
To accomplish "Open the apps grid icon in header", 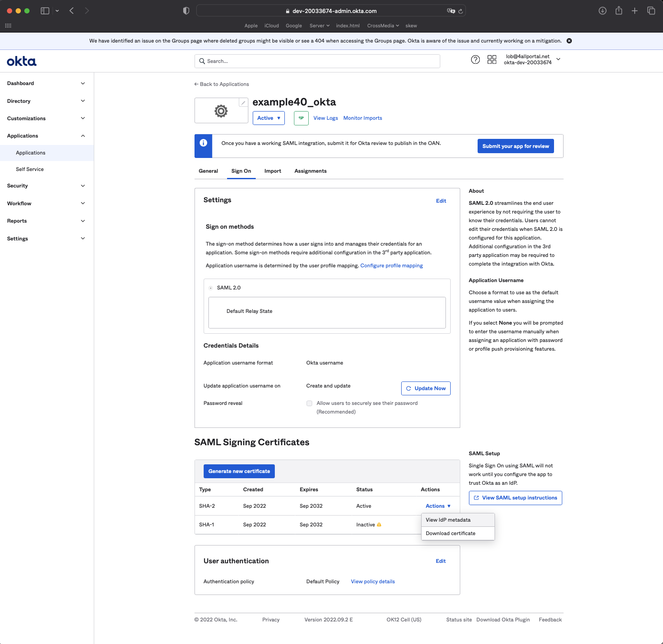I will pyautogui.click(x=492, y=59).
